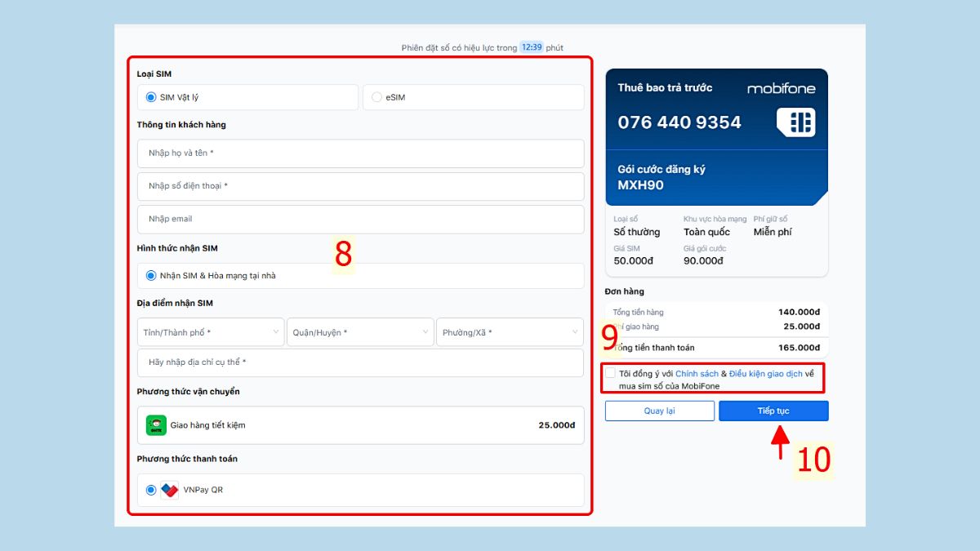This screenshot has width=980, height=551.
Task: Click the MXH90 package name
Action: (x=640, y=185)
